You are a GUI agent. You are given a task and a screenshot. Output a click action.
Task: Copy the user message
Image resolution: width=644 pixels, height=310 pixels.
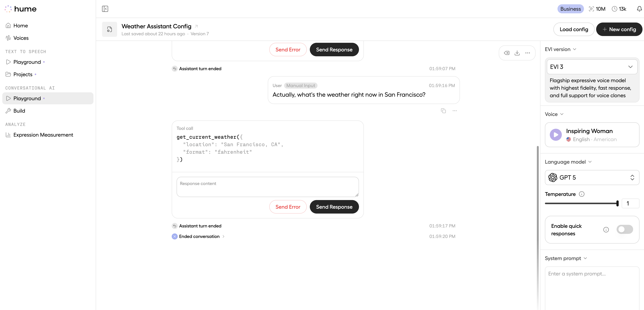(443, 111)
